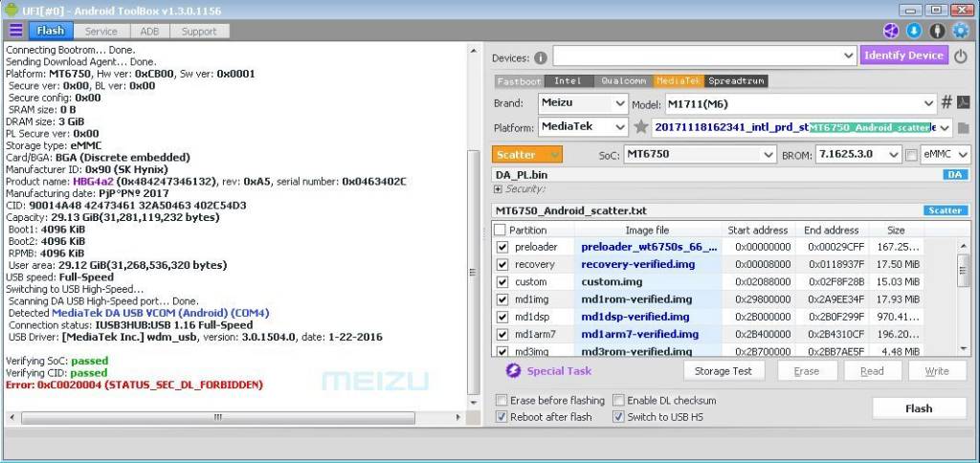The height and width of the screenshot is (463, 980).
Task: Click the blue DA badge
Action: (954, 175)
